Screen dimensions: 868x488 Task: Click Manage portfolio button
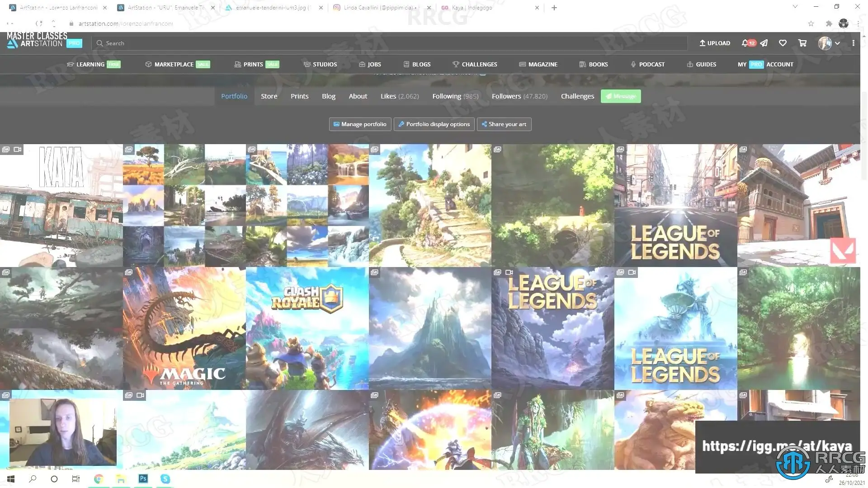[360, 124]
